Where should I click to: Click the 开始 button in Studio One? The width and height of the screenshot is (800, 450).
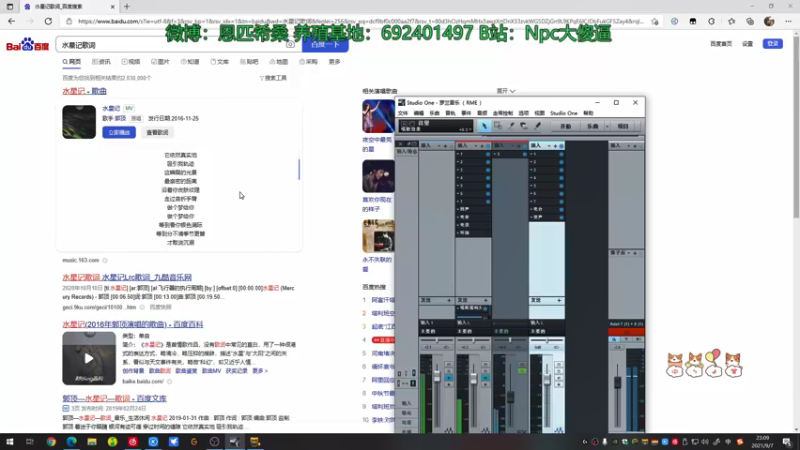[565, 127]
